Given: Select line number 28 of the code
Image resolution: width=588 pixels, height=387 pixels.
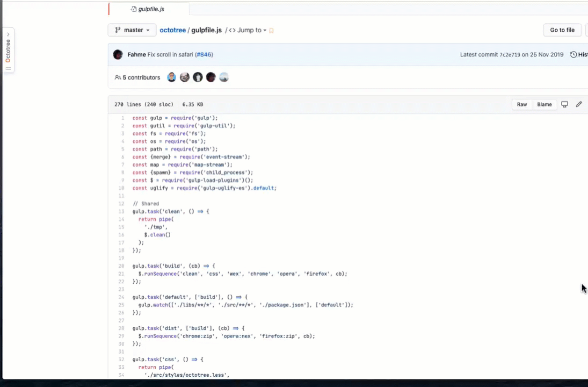Looking at the screenshot, I should point(121,328).
